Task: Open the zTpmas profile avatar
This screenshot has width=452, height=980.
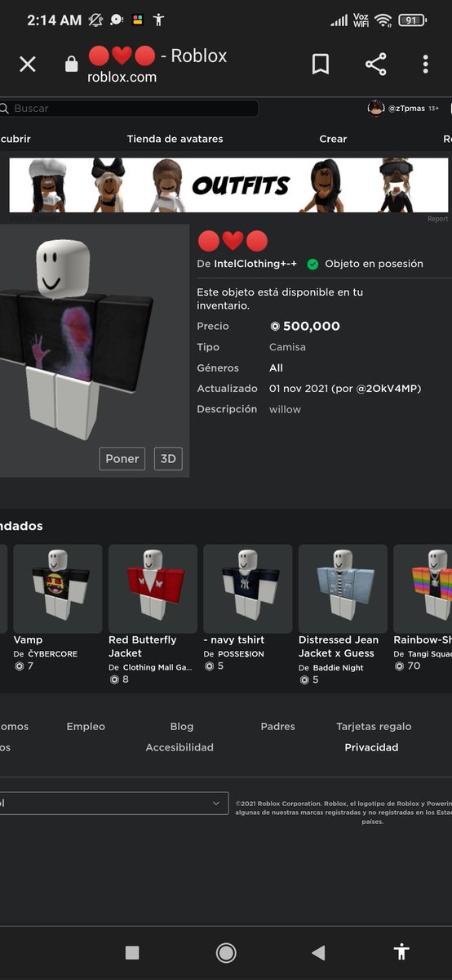Action: pyautogui.click(x=376, y=109)
